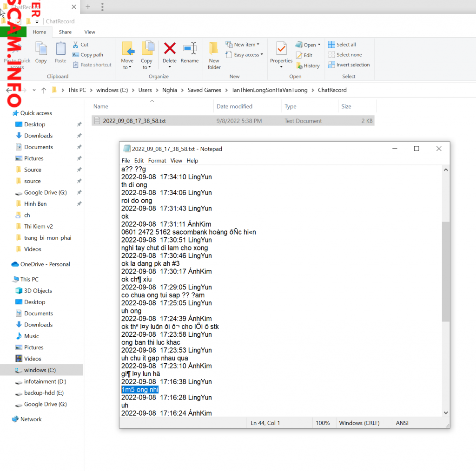Open History from the ribbon
The width and height of the screenshot is (476, 471).
[308, 66]
